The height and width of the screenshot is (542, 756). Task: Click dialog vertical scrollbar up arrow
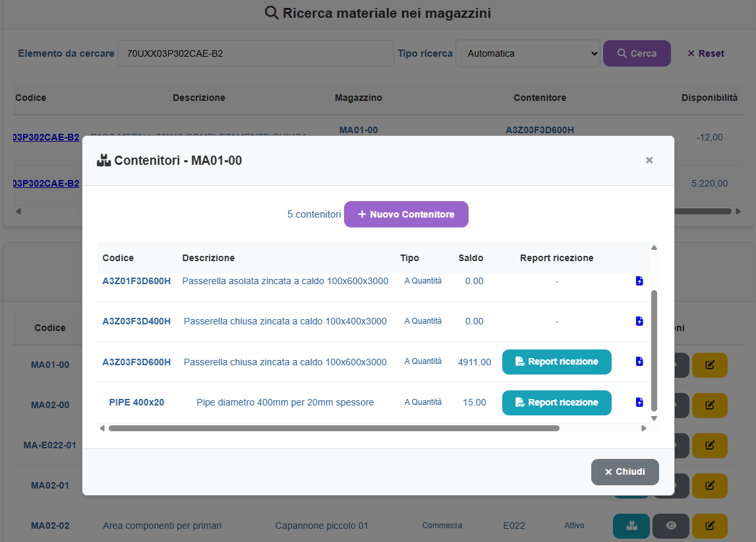pos(654,247)
